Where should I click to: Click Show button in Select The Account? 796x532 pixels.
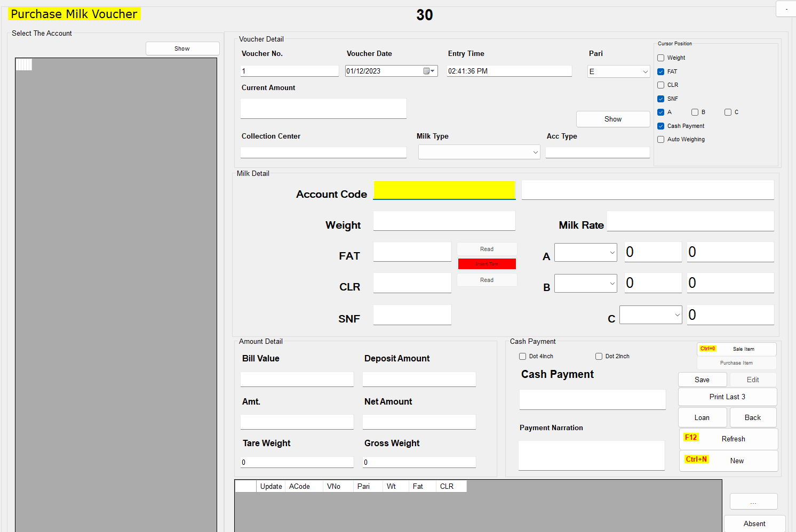tap(182, 49)
